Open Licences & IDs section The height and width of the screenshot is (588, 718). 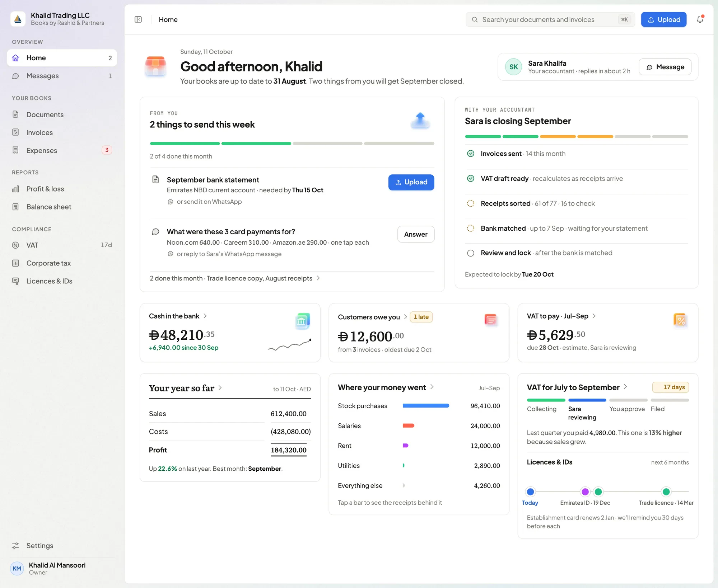62,281
